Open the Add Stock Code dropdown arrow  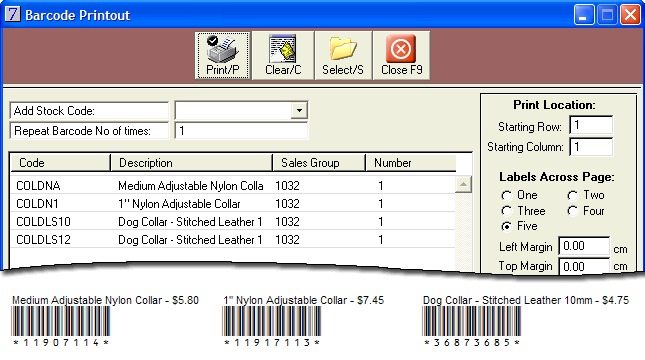(299, 110)
